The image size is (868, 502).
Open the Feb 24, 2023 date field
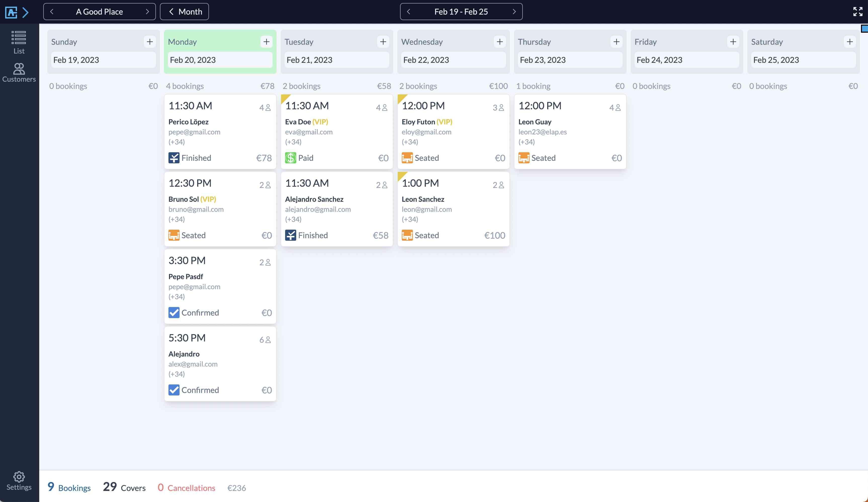tap(687, 60)
